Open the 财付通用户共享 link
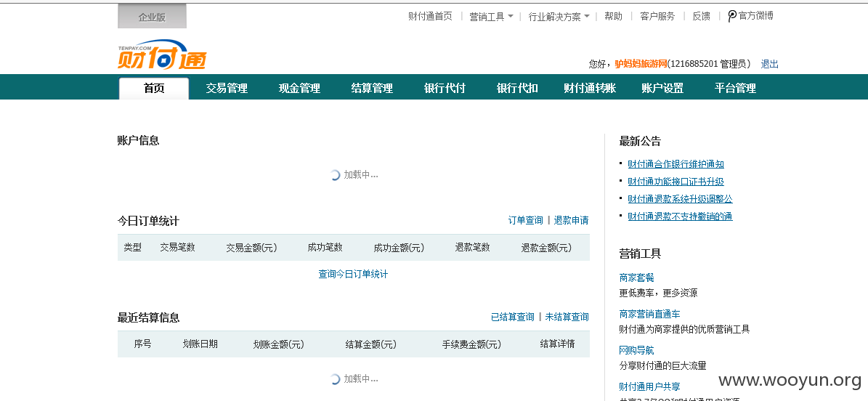Image resolution: width=868 pixels, height=401 pixels. [x=650, y=386]
